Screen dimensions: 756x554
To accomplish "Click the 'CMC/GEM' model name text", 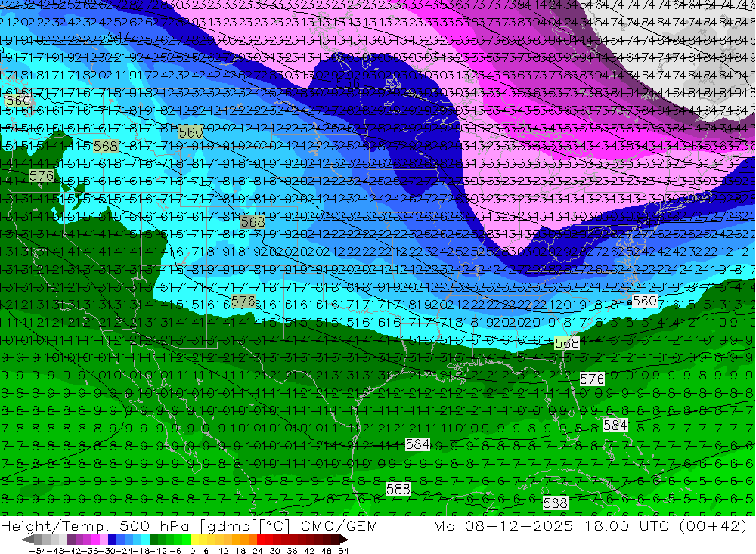I will point(339,526).
